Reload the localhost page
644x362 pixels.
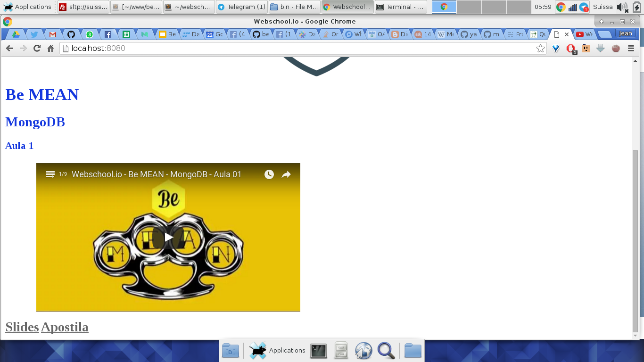(x=37, y=48)
